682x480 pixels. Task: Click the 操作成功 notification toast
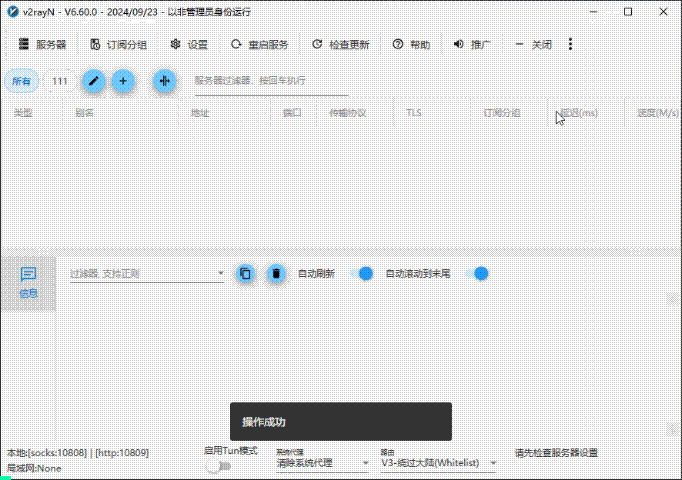pos(341,421)
